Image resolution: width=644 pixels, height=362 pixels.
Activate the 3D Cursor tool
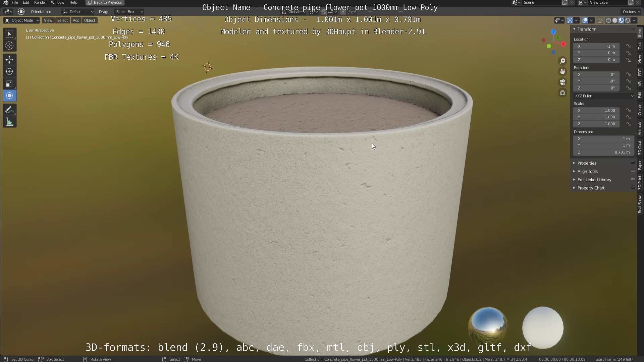tap(9, 46)
